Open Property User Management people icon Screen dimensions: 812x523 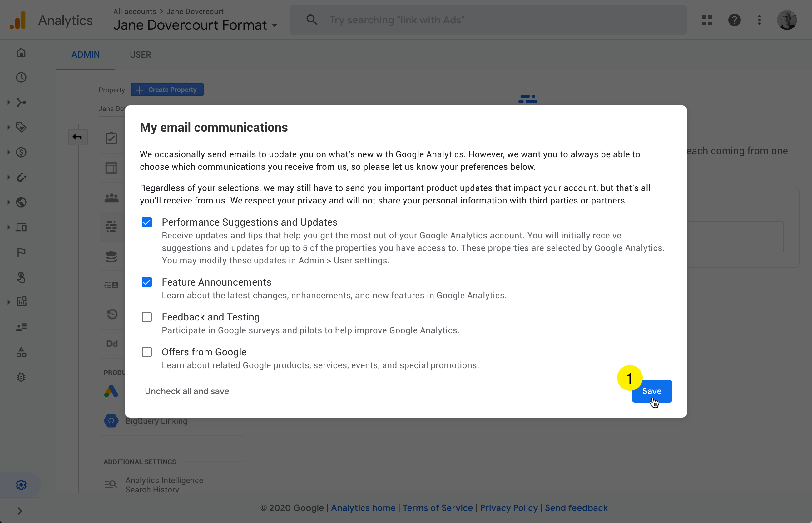[111, 198]
